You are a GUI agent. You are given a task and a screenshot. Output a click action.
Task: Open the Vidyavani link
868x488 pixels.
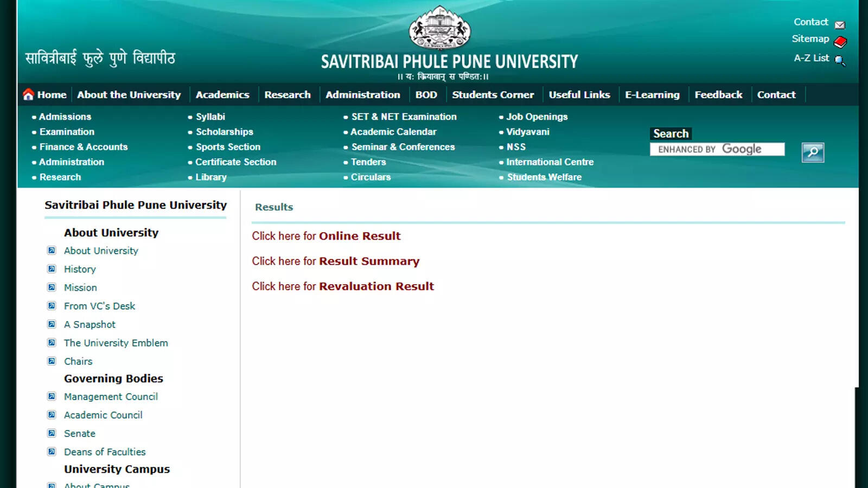(528, 132)
